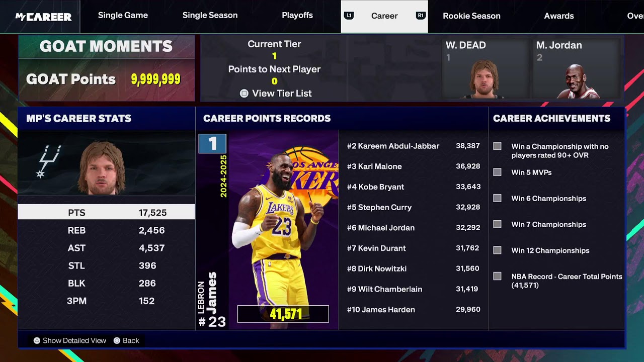The image size is (644, 362).
Task: Click the #7 Kevin Durant record row
Action: pos(414,248)
